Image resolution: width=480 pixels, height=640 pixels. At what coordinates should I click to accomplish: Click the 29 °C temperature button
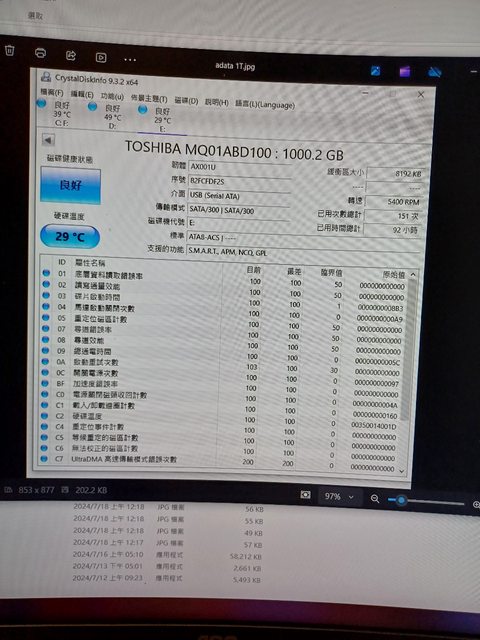pos(70,236)
